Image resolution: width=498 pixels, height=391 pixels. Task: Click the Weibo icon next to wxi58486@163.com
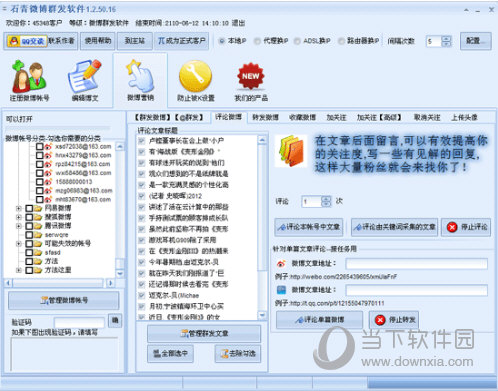pyautogui.click(x=48, y=173)
